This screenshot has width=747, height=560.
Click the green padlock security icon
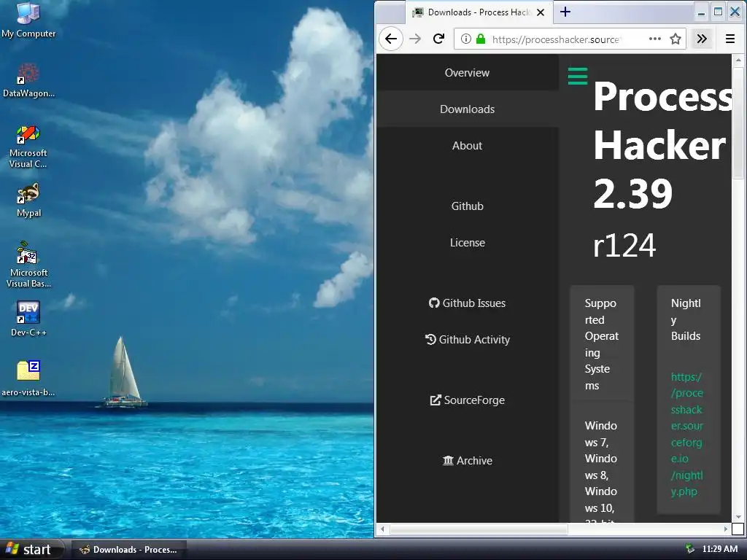coord(481,39)
